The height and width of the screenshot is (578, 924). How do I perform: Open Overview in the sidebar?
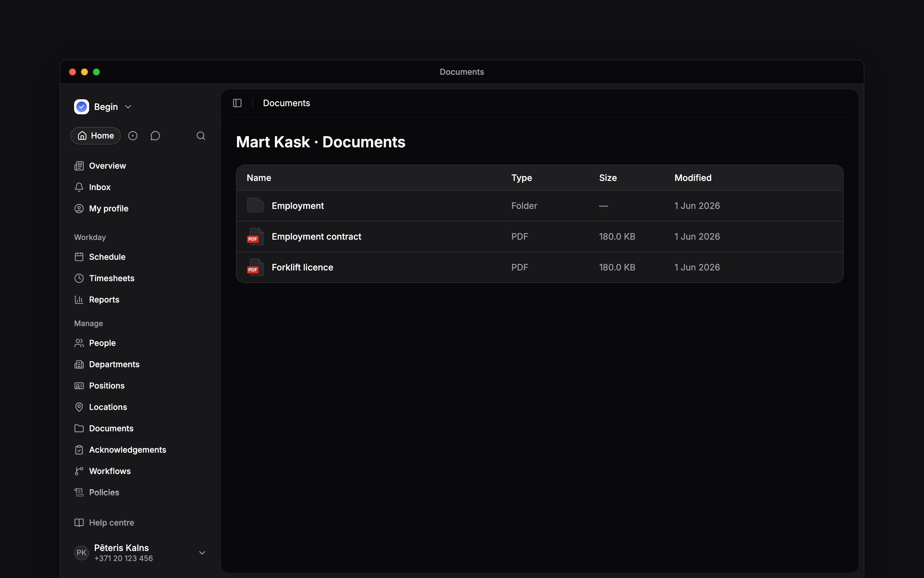[107, 166]
